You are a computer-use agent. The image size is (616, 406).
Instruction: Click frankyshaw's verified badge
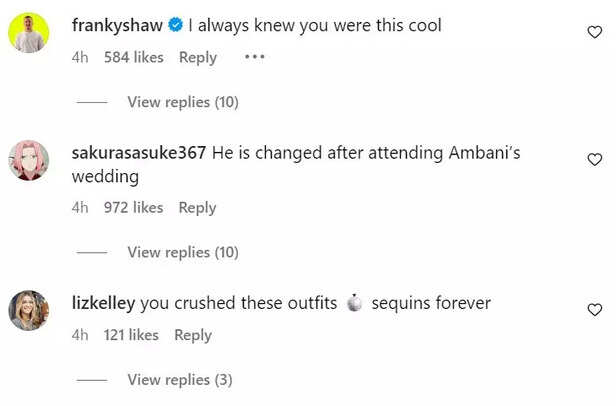[176, 25]
